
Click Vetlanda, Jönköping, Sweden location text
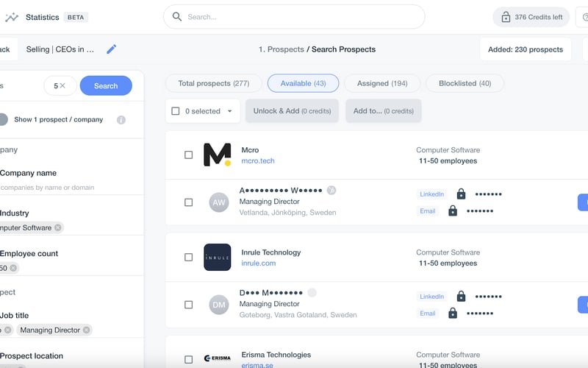point(287,213)
